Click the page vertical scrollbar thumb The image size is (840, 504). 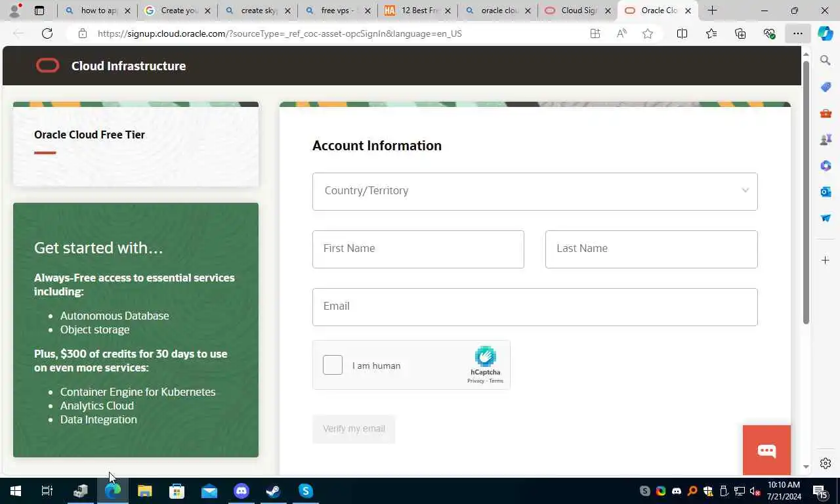coord(806,192)
